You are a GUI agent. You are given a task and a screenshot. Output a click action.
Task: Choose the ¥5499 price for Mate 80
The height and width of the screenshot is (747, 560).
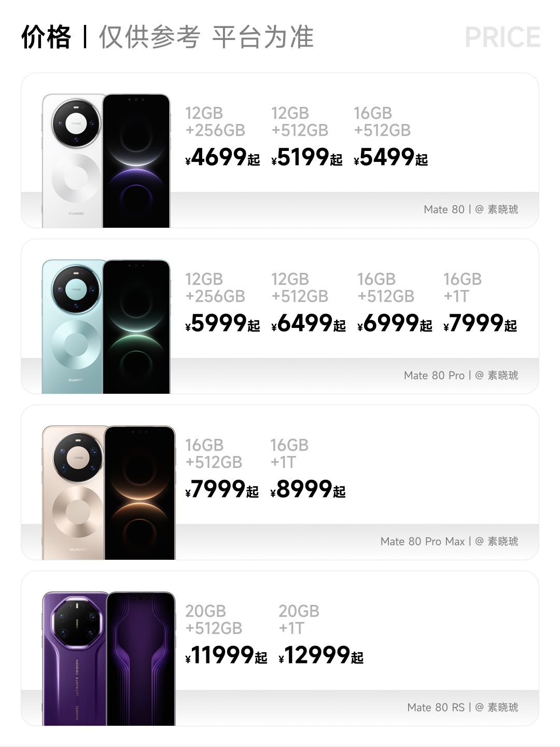(x=391, y=157)
